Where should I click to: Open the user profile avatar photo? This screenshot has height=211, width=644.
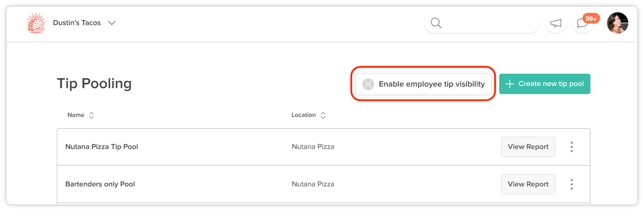[618, 23]
